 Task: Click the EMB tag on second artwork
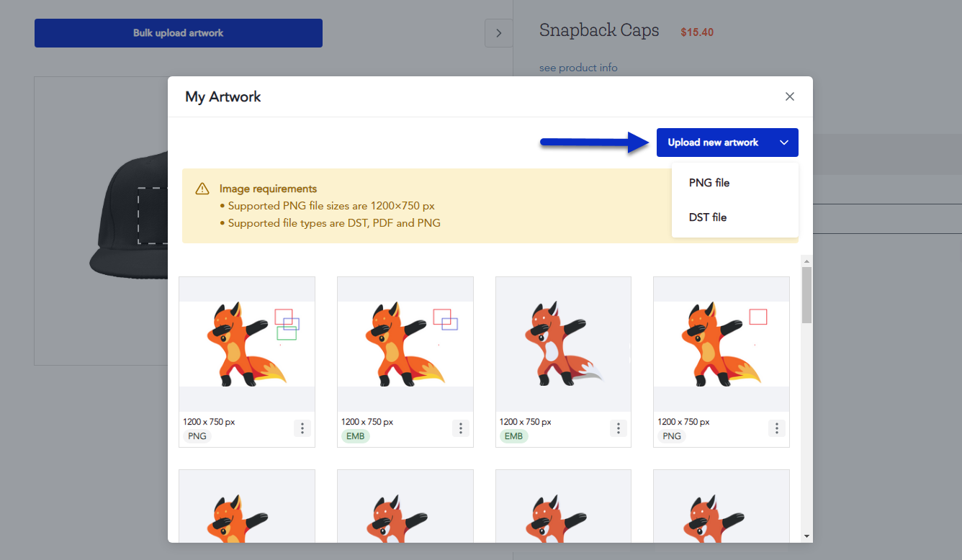[355, 436]
